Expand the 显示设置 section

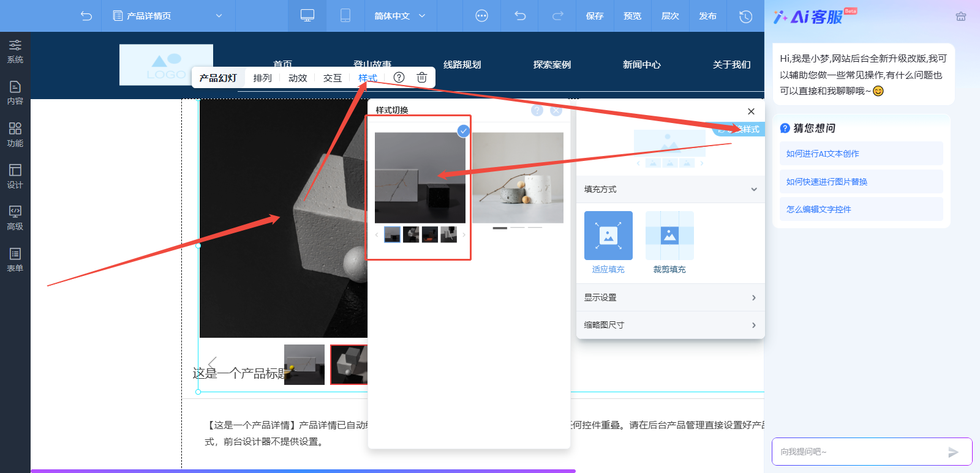[x=671, y=297]
